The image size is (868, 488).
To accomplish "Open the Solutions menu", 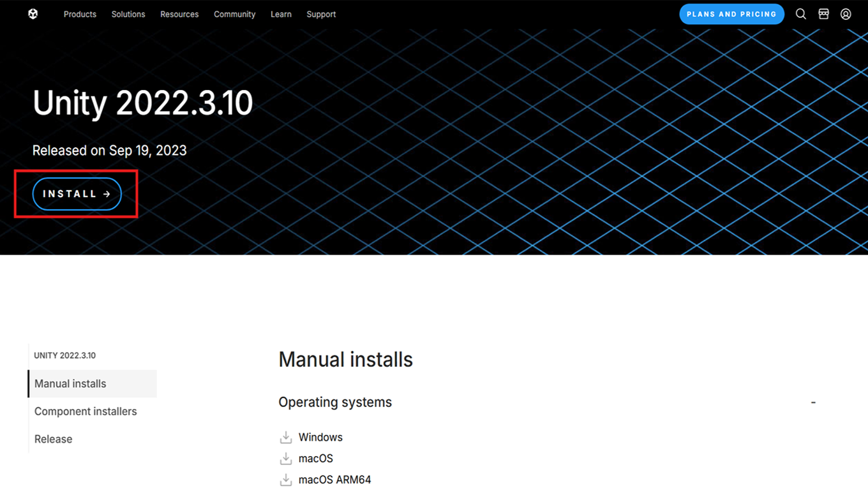I will pyautogui.click(x=128, y=14).
